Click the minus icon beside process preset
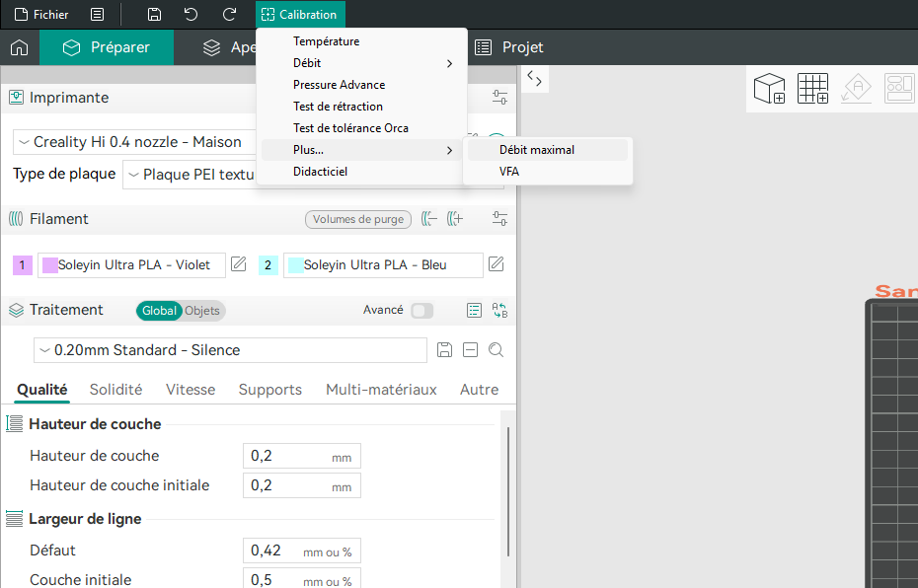This screenshot has width=918, height=588. 470,350
